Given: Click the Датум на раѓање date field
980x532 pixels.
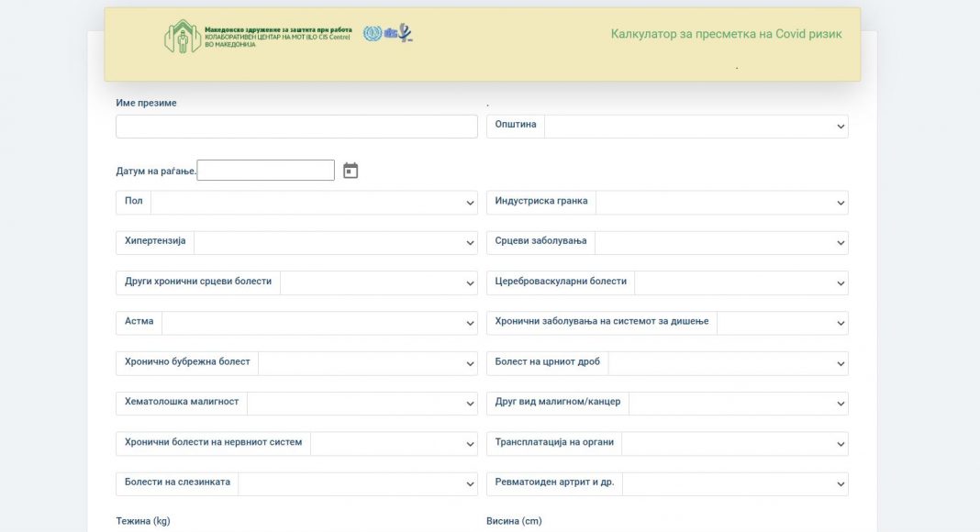Looking at the screenshot, I should click(x=265, y=171).
